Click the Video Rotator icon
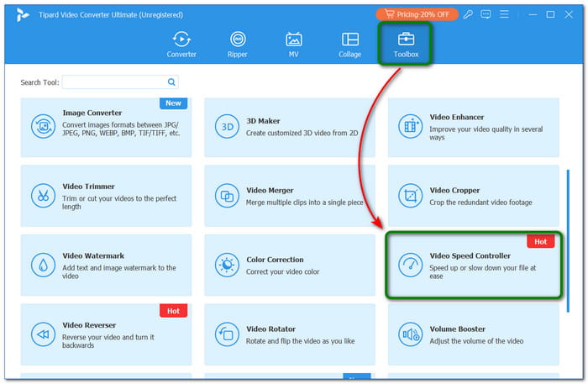 click(227, 334)
